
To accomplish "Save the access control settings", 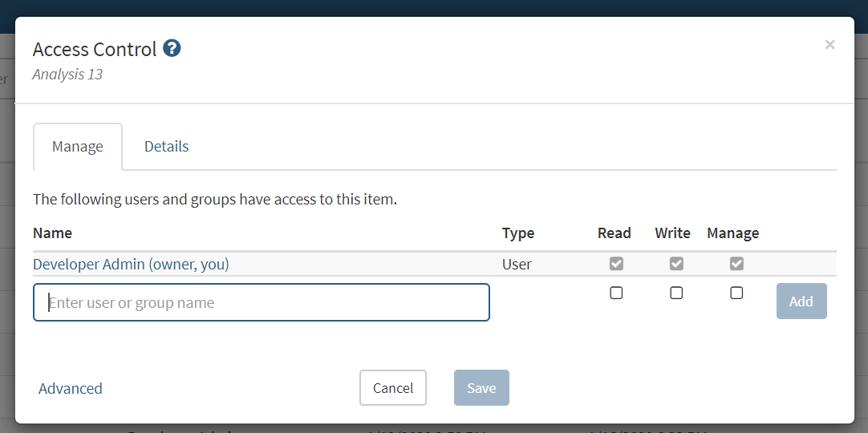I will point(481,388).
